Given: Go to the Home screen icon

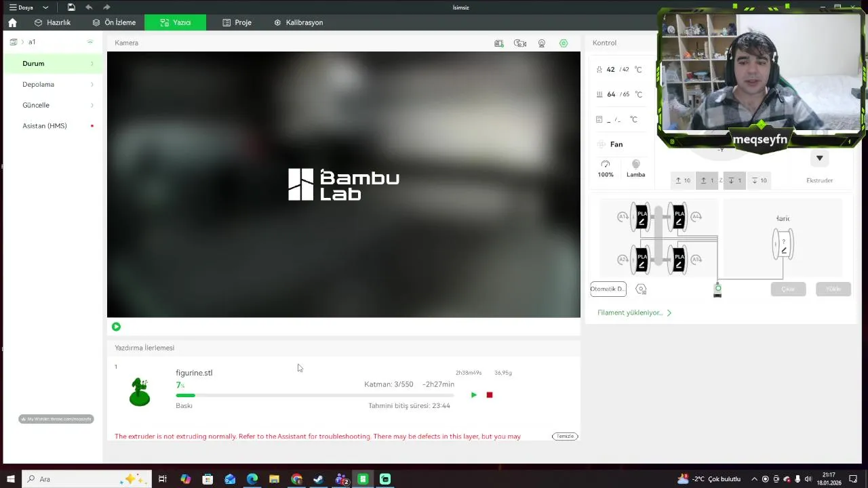Looking at the screenshot, I should click(x=12, y=22).
